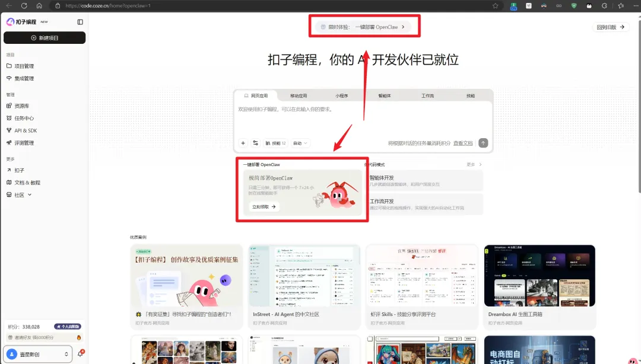Open the 壹星影创 account switcher

(x=37, y=354)
